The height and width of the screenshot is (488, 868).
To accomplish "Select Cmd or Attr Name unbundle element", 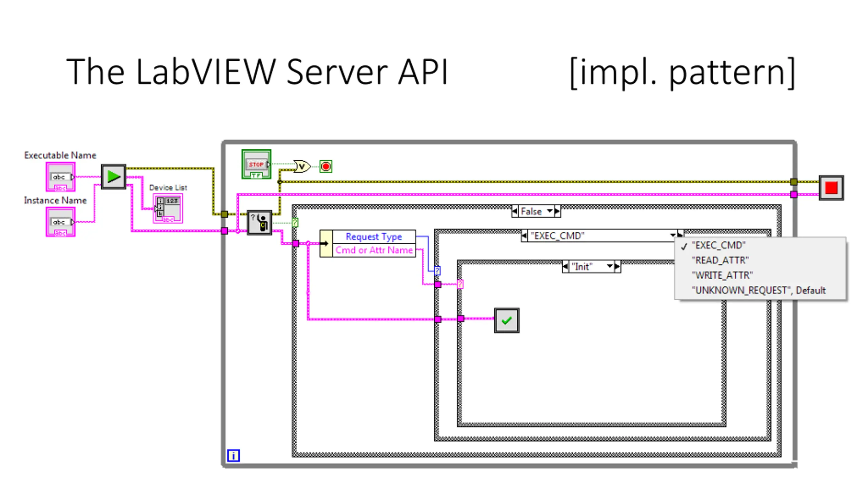I will [x=374, y=250].
